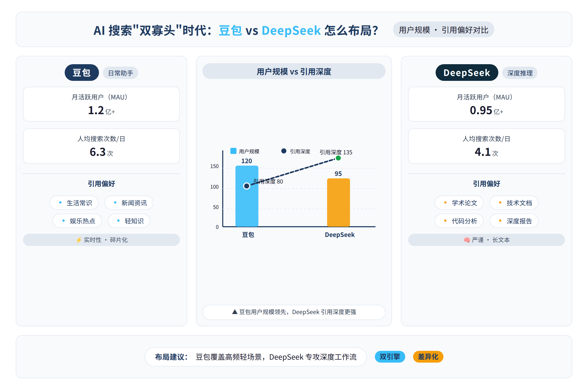Click the 6.3 次 daily search value
This screenshot has width=588, height=392.
101,152
